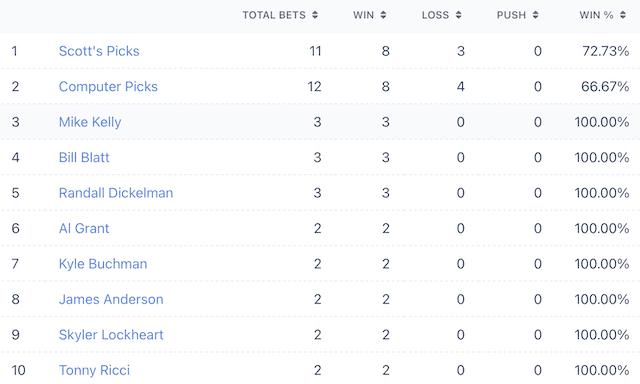Image resolution: width=640 pixels, height=384 pixels.
Task: Open the Tonny Ricci link
Action: click(94, 371)
